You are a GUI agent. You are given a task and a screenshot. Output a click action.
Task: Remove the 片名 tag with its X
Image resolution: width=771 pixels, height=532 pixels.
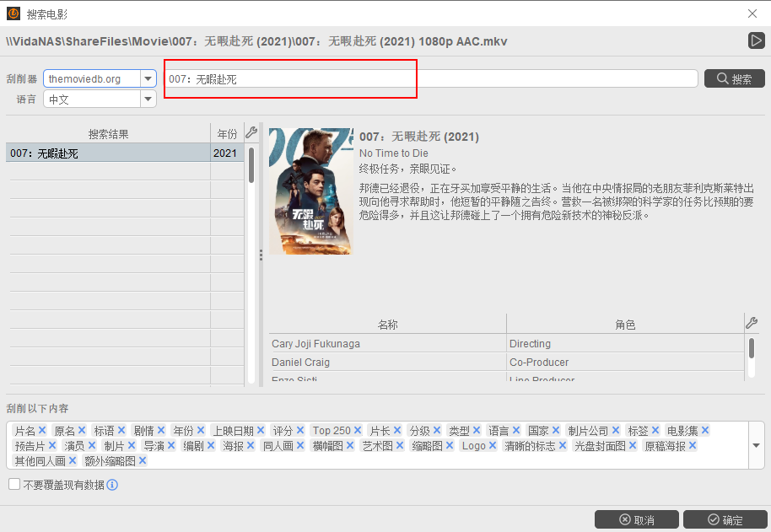click(x=42, y=431)
